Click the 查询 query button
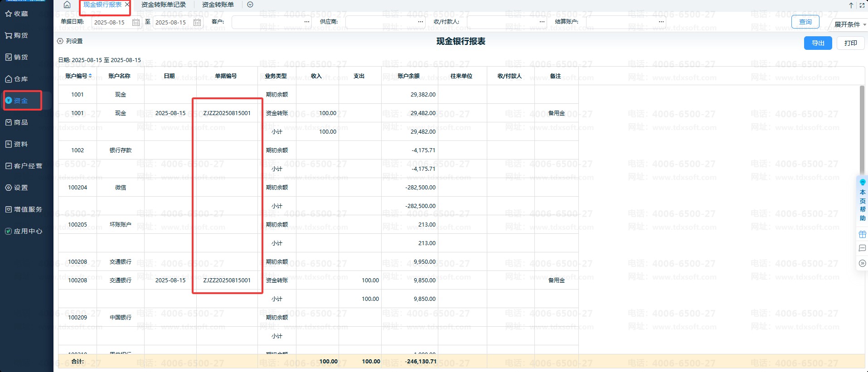Screen dimensions: 868x372 click(x=805, y=22)
